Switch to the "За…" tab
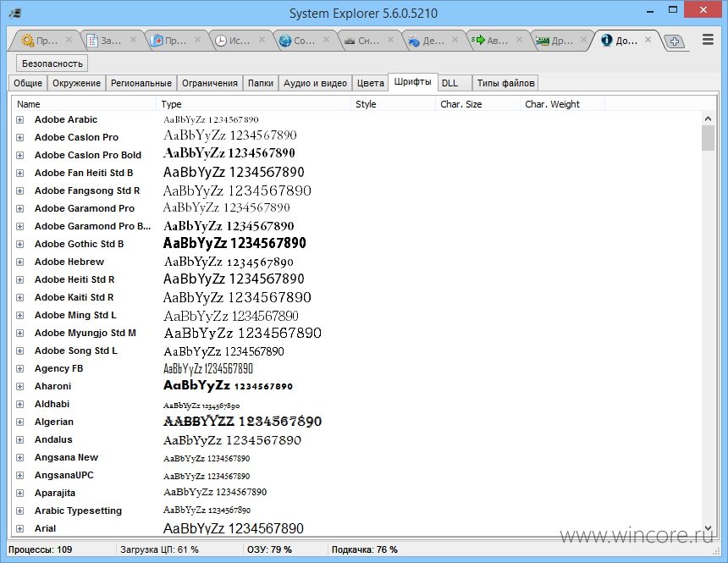 106,41
